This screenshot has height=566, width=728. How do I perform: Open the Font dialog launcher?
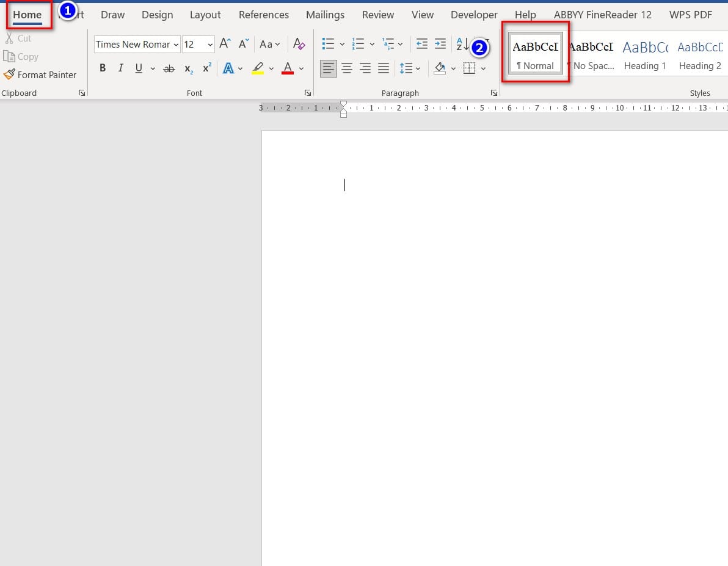tap(307, 93)
